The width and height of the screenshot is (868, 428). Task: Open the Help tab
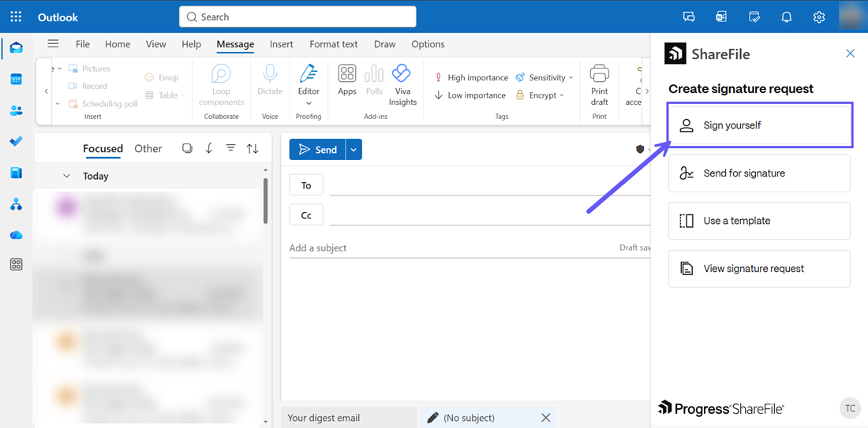coord(192,44)
